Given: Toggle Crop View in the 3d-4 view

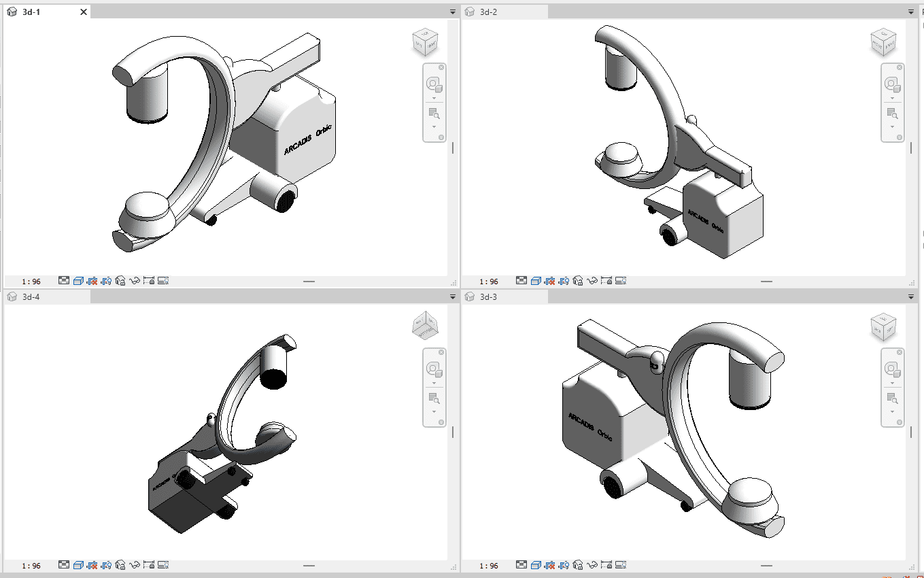Looking at the screenshot, I should tap(92, 565).
